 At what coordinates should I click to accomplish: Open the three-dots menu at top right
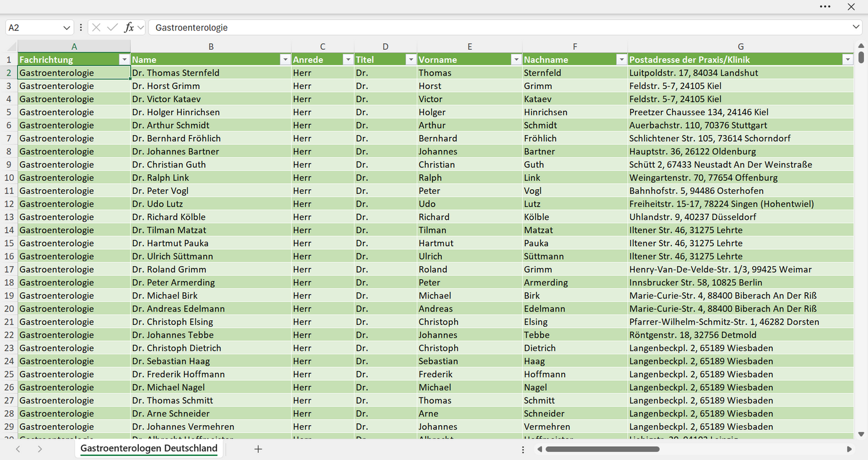825,7
